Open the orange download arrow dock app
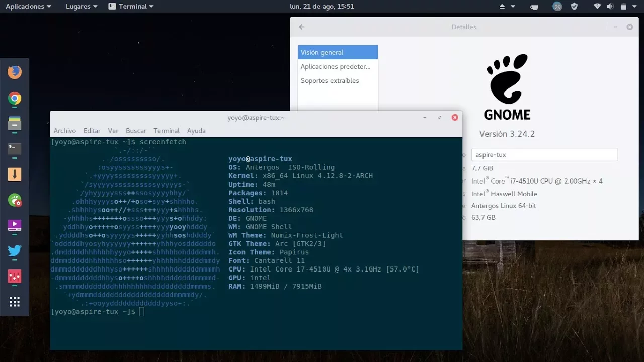Screen dimensions: 644x362 pos(15,174)
